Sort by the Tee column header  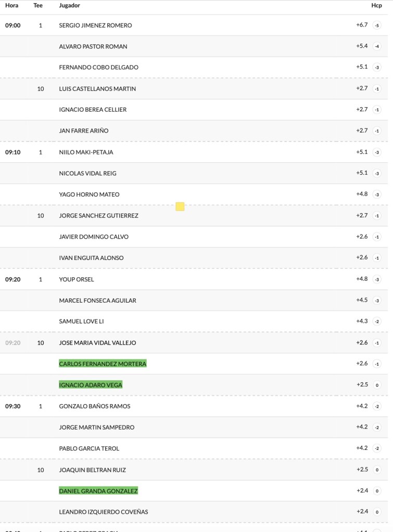(x=38, y=6)
